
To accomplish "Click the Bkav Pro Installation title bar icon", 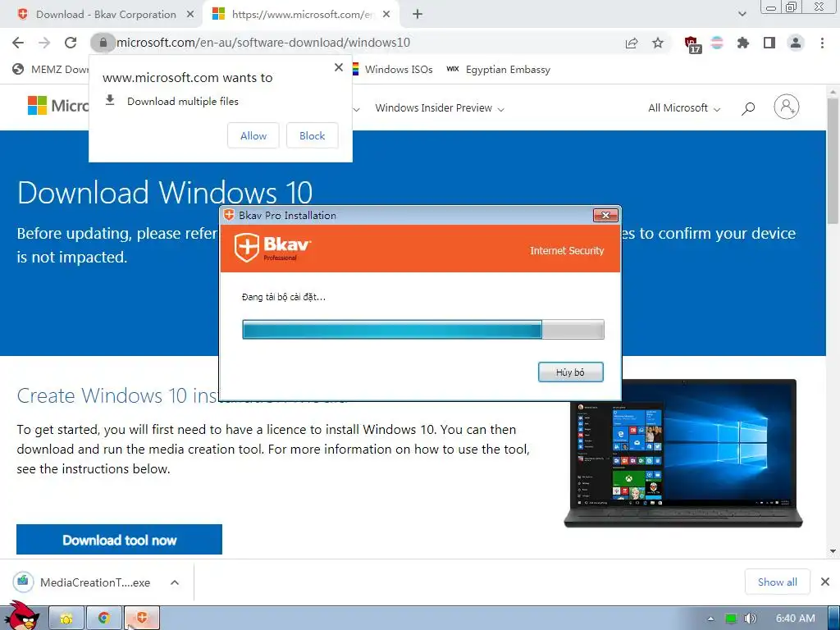I will 230,216.
